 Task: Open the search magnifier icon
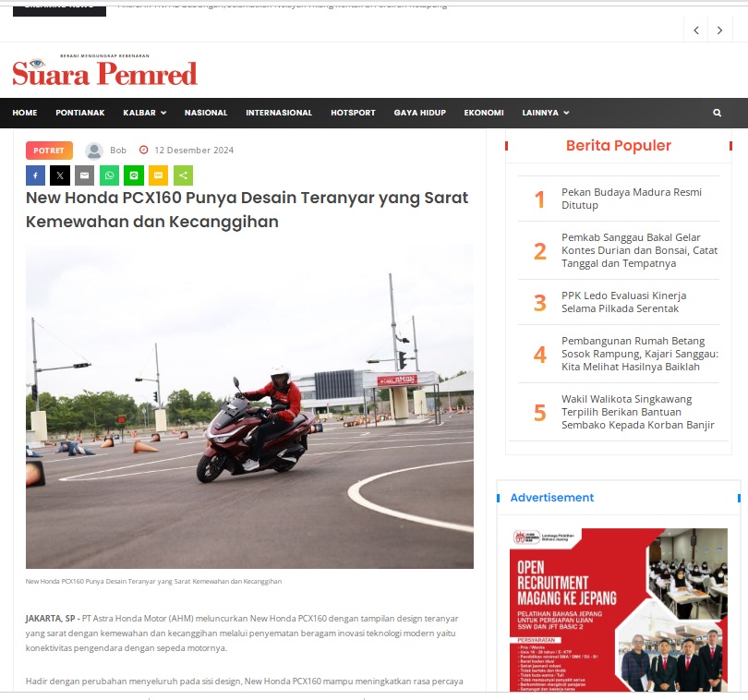[x=717, y=113]
